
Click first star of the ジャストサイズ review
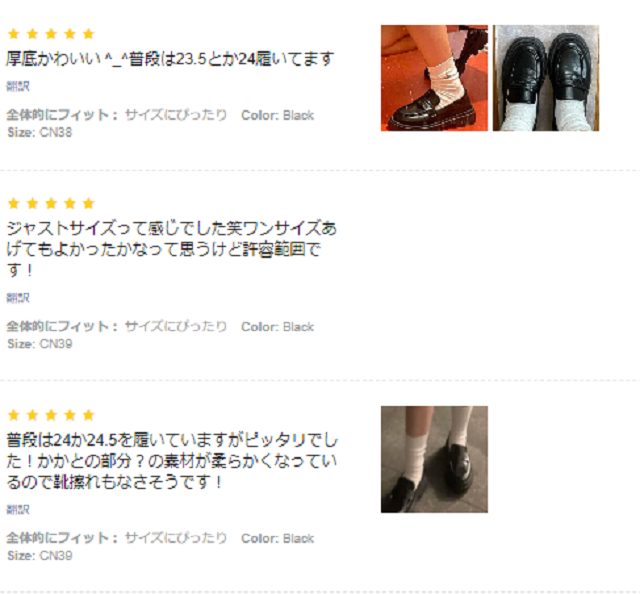[x=13, y=203]
